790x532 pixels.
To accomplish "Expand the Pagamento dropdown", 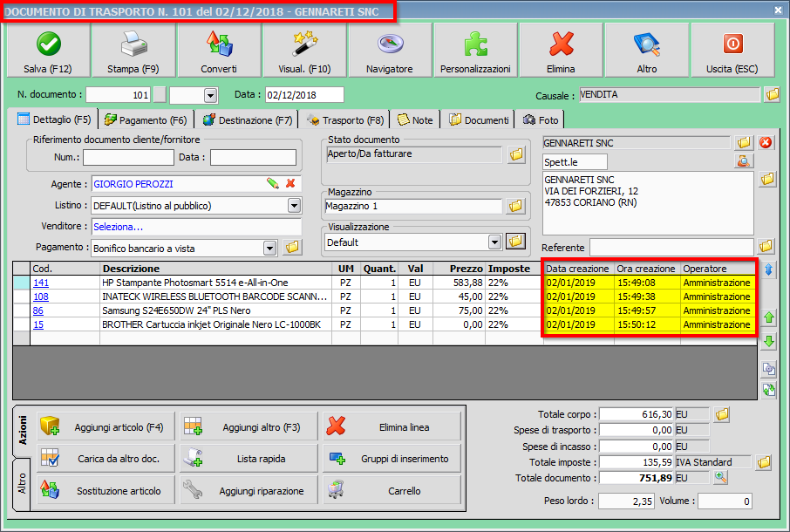I will click(270, 248).
